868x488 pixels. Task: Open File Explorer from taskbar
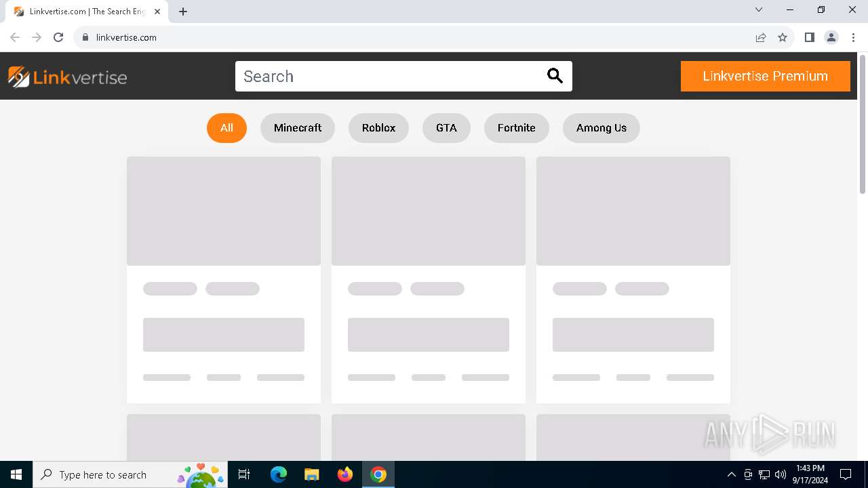point(312,474)
